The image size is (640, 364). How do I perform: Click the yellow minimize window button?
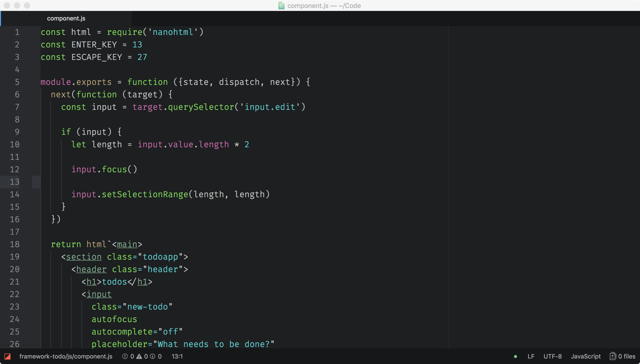point(17,5)
